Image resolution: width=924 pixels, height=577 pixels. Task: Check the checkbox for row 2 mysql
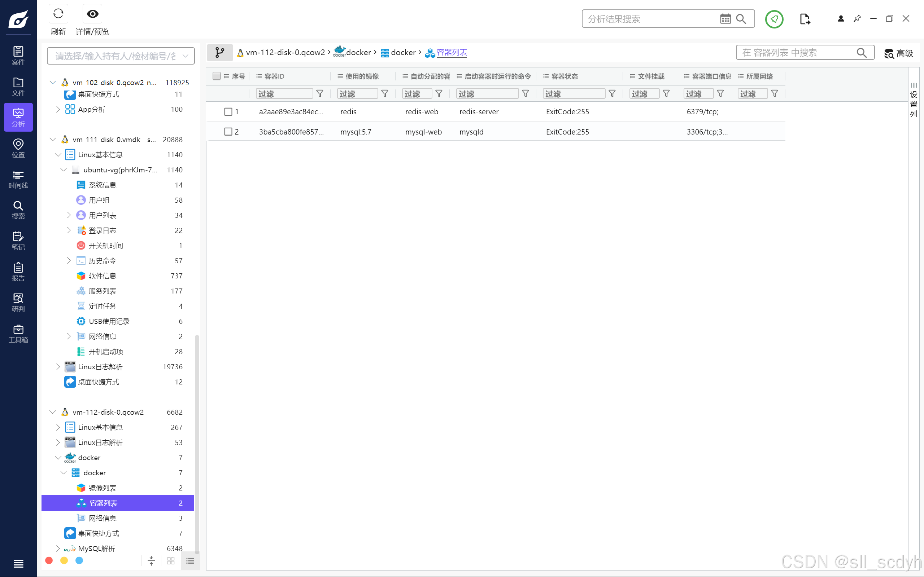(x=228, y=132)
